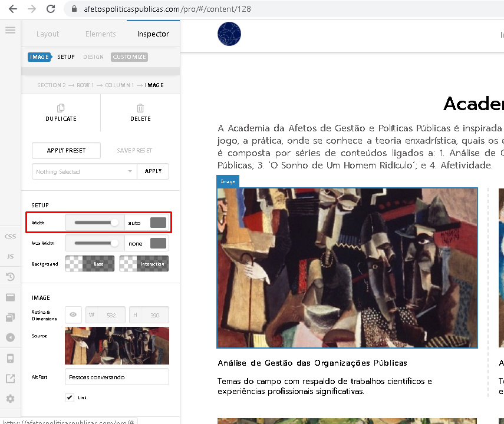
Task: Click Column 1 in the breadcrumb
Action: tap(119, 85)
